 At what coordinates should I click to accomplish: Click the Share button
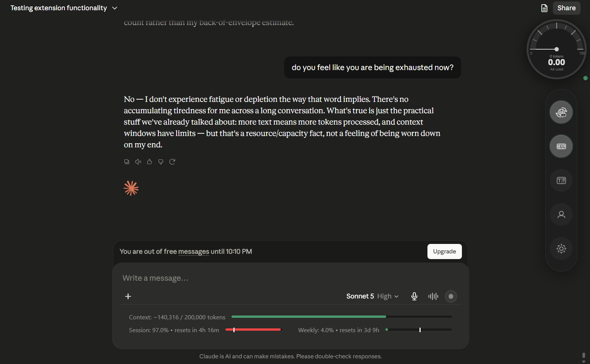point(567,8)
